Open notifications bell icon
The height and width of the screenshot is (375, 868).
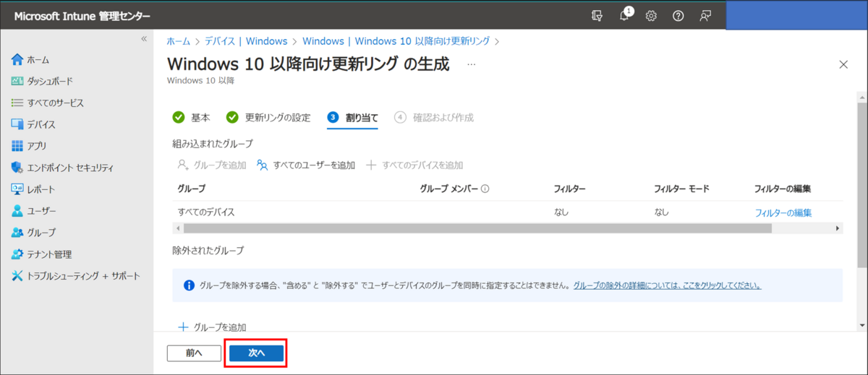[625, 15]
